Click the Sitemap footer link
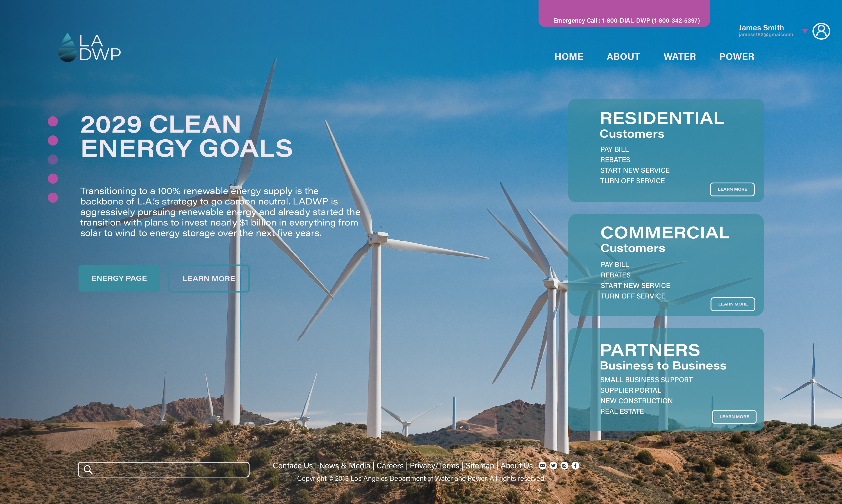Viewport: 842px width, 504px height. pyautogui.click(x=480, y=466)
